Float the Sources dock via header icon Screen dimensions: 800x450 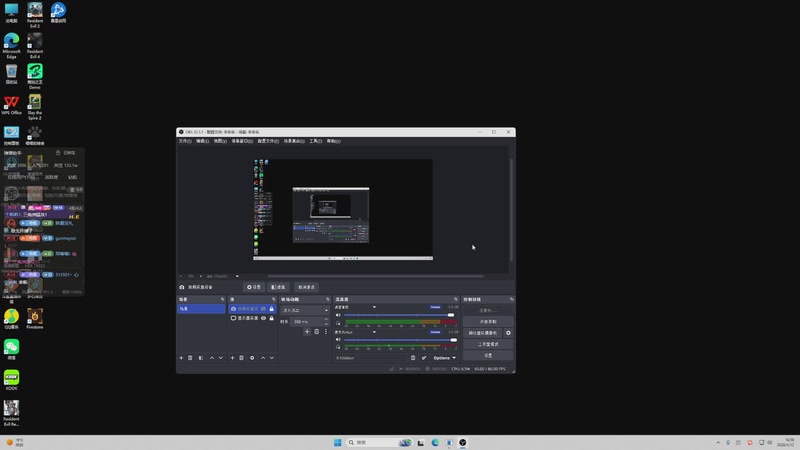point(273,299)
